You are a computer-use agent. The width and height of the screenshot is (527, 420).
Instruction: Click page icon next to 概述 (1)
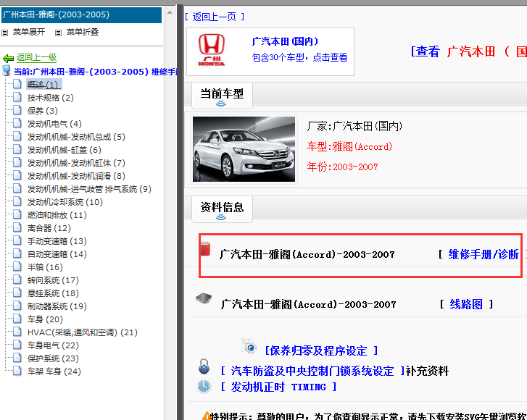(x=17, y=83)
